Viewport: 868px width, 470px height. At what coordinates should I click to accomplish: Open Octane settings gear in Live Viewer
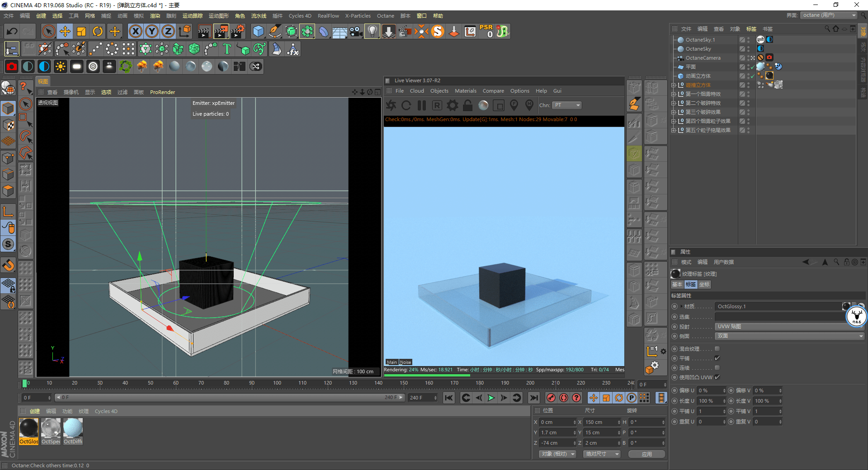pos(452,105)
